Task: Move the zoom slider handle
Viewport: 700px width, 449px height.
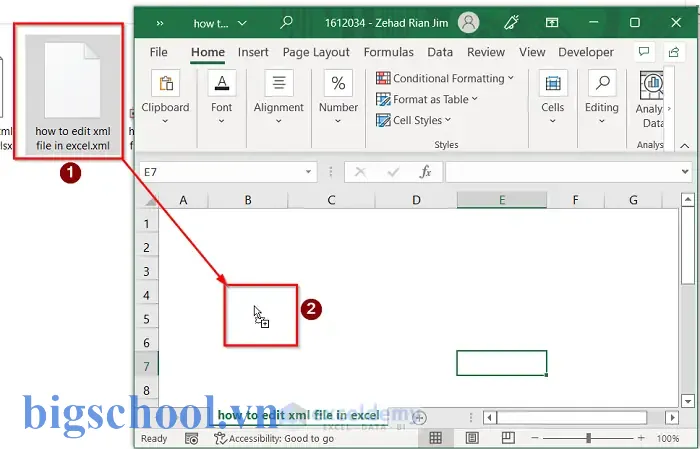Action: coord(588,438)
